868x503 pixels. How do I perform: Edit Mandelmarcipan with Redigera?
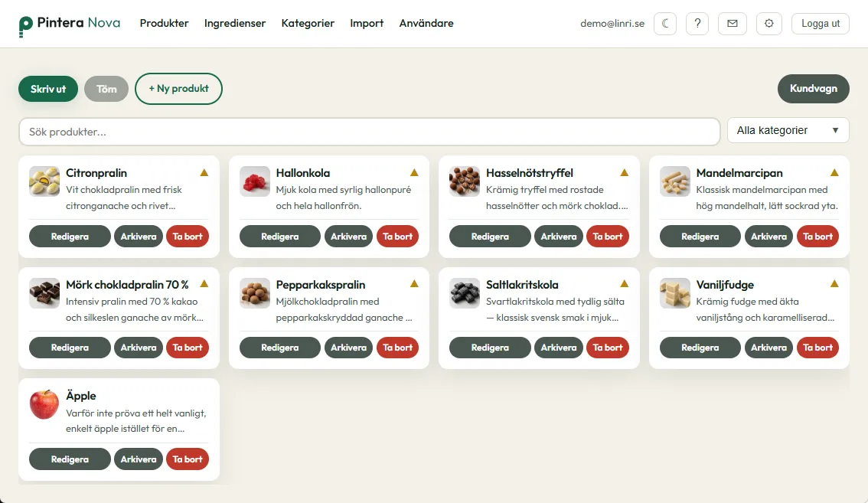(700, 237)
